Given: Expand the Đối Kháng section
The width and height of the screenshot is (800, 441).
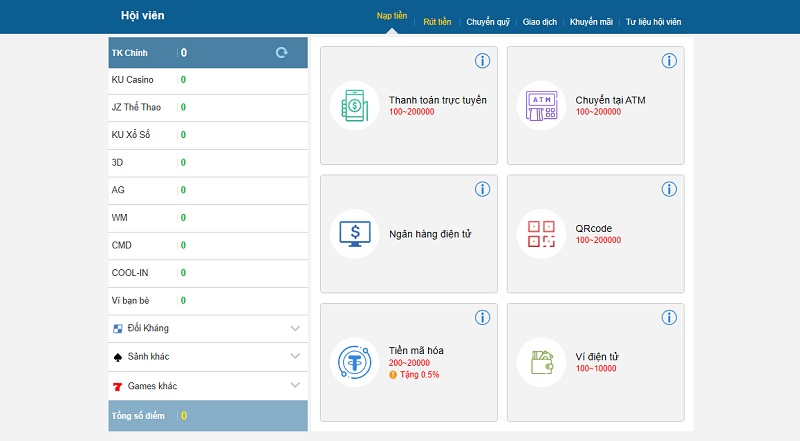Looking at the screenshot, I should [295, 328].
